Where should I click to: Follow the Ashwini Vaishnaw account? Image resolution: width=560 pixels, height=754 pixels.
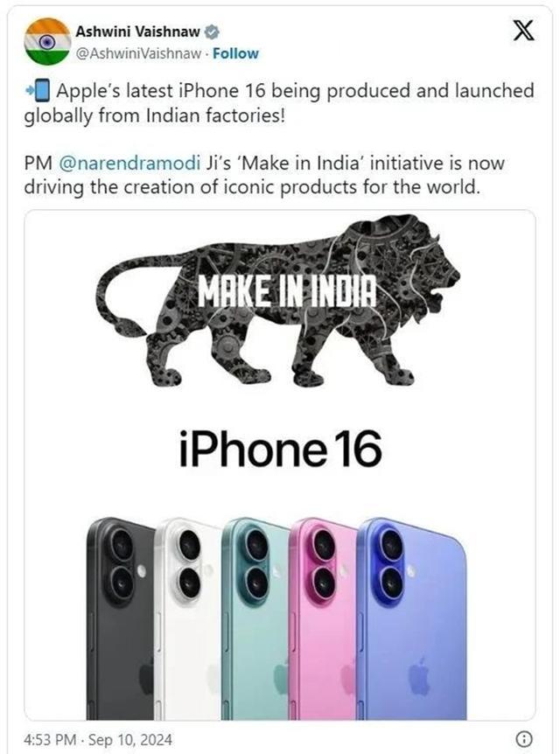tap(235, 53)
